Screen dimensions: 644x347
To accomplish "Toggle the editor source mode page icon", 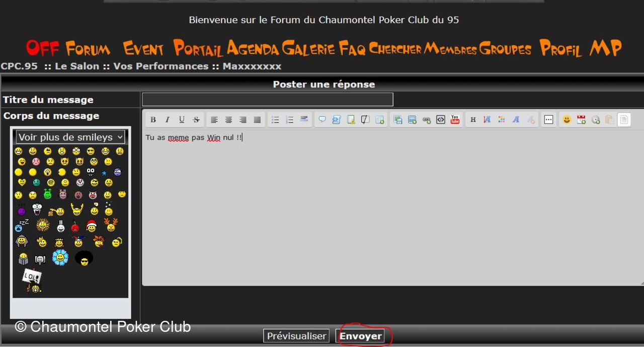I will point(624,120).
